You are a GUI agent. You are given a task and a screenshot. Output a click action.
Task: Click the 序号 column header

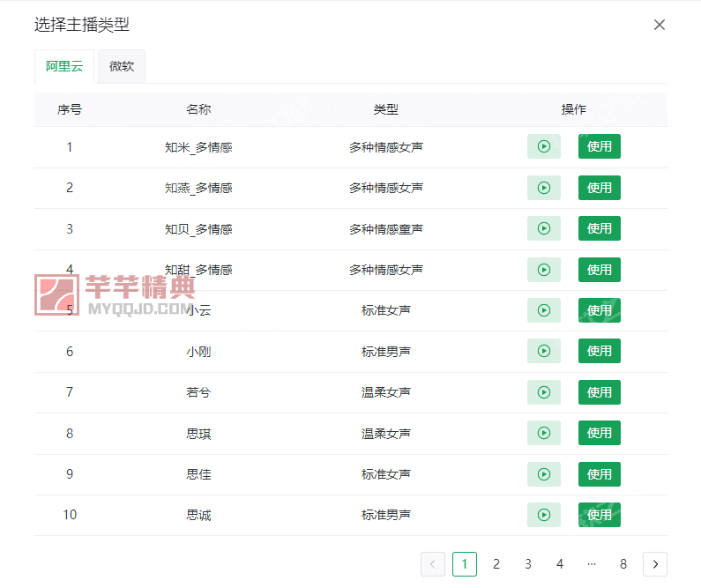pyautogui.click(x=70, y=109)
